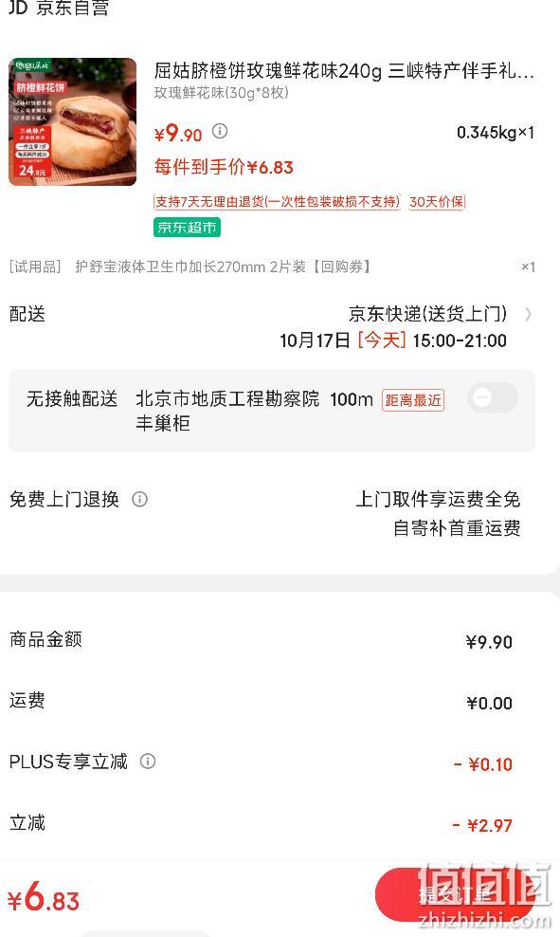Screen dimensions: 560x937
Task: Tap the JD logo at the top
Action: [x=17, y=8]
